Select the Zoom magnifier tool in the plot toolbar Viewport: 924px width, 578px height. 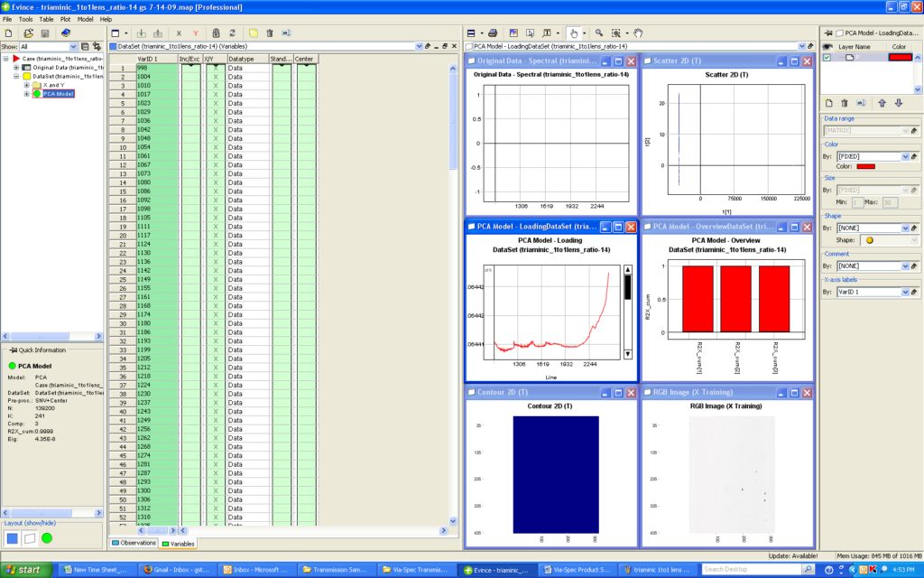598,33
